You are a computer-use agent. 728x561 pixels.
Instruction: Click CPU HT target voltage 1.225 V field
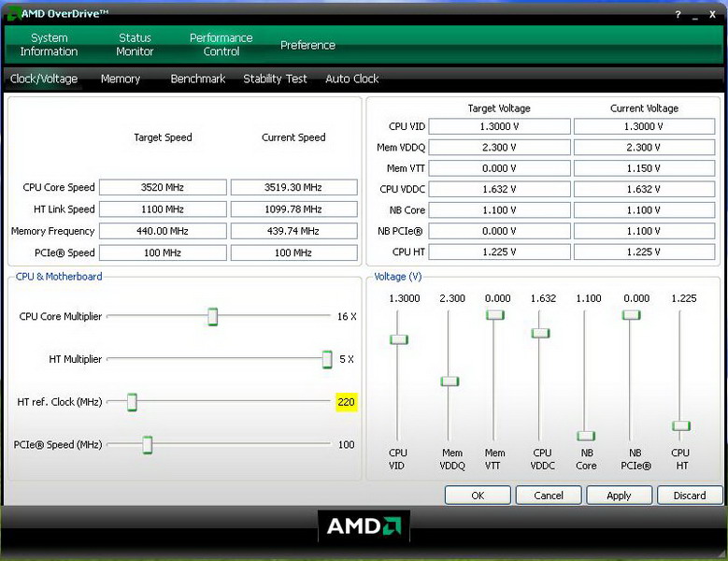pyautogui.click(x=499, y=252)
